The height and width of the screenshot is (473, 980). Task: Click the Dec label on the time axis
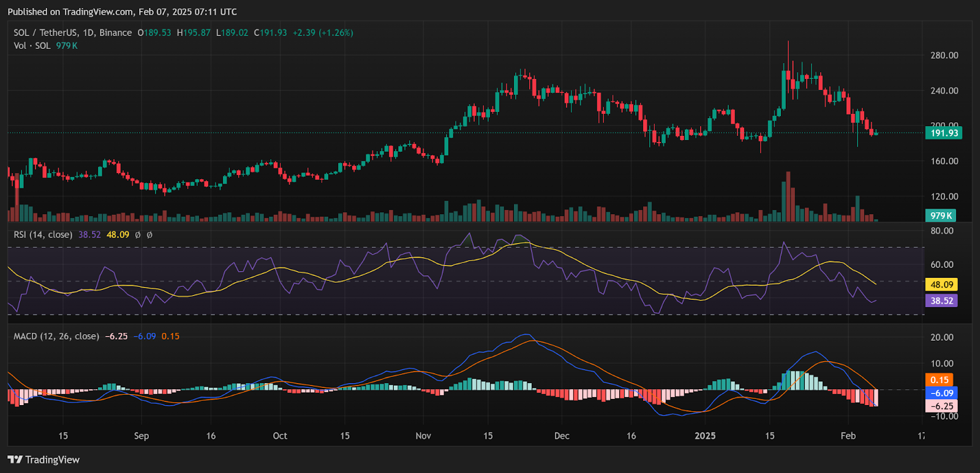click(x=562, y=436)
